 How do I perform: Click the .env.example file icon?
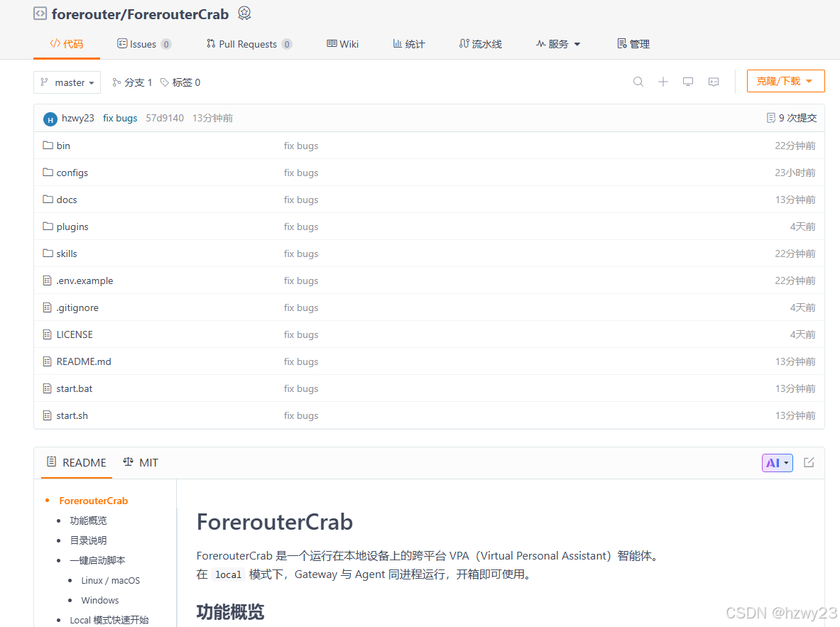click(x=47, y=280)
